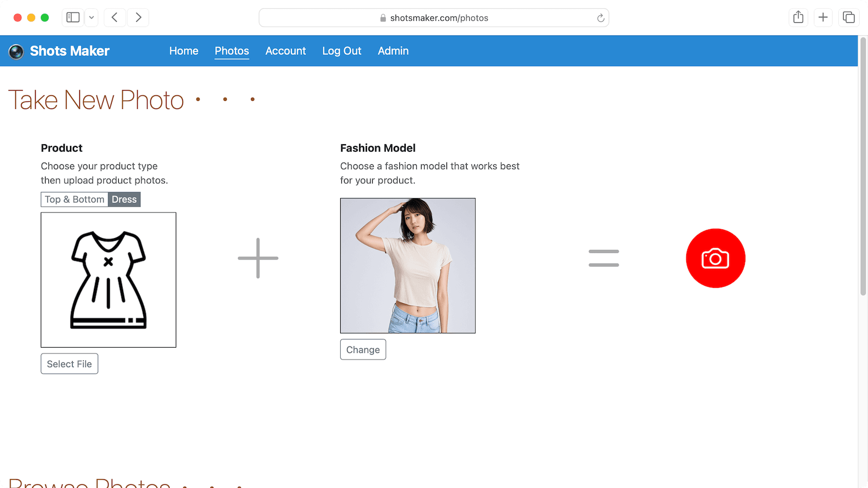Image resolution: width=868 pixels, height=488 pixels.
Task: Click Log Out in the navigation bar
Action: pyautogui.click(x=341, y=51)
